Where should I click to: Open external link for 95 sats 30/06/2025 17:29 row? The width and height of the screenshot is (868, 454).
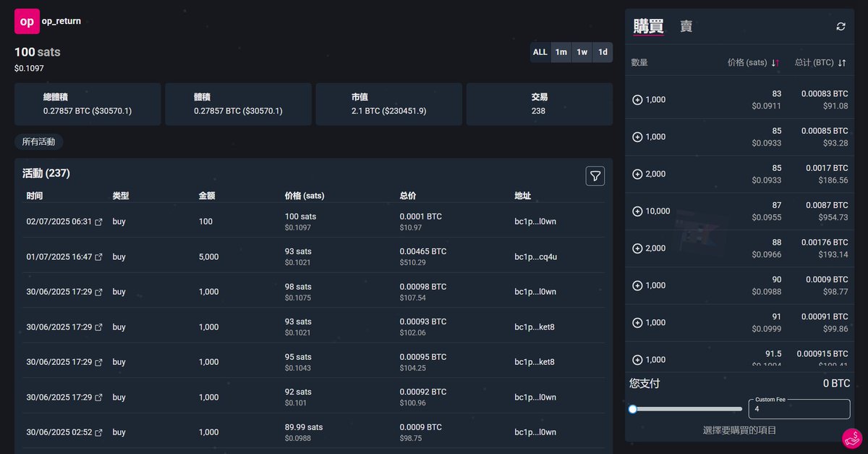coord(99,362)
